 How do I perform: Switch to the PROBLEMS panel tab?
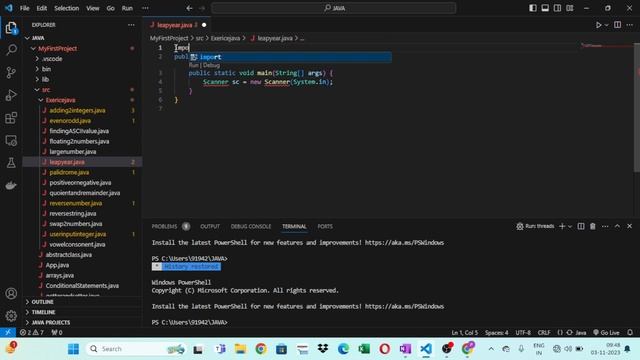[x=164, y=227]
